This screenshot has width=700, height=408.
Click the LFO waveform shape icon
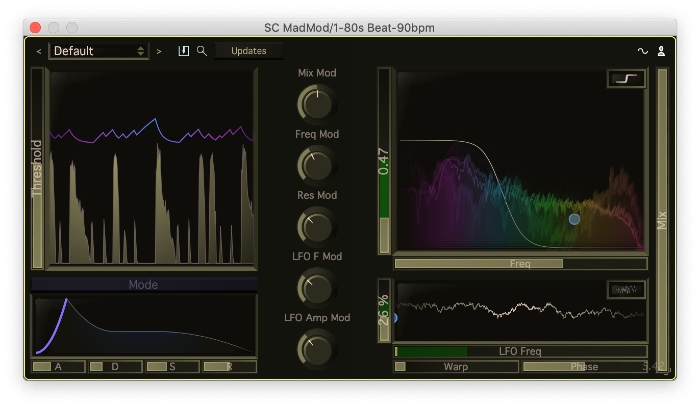click(626, 290)
